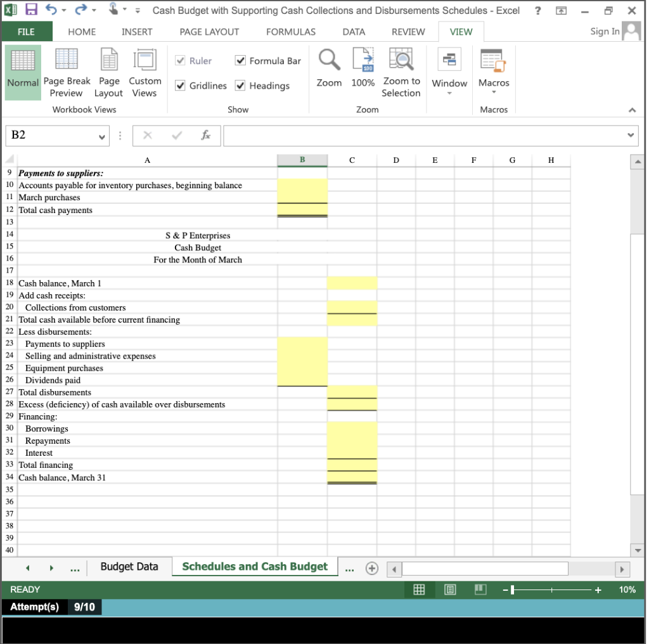
Task: Switch to Page Layout view
Action: 108,72
